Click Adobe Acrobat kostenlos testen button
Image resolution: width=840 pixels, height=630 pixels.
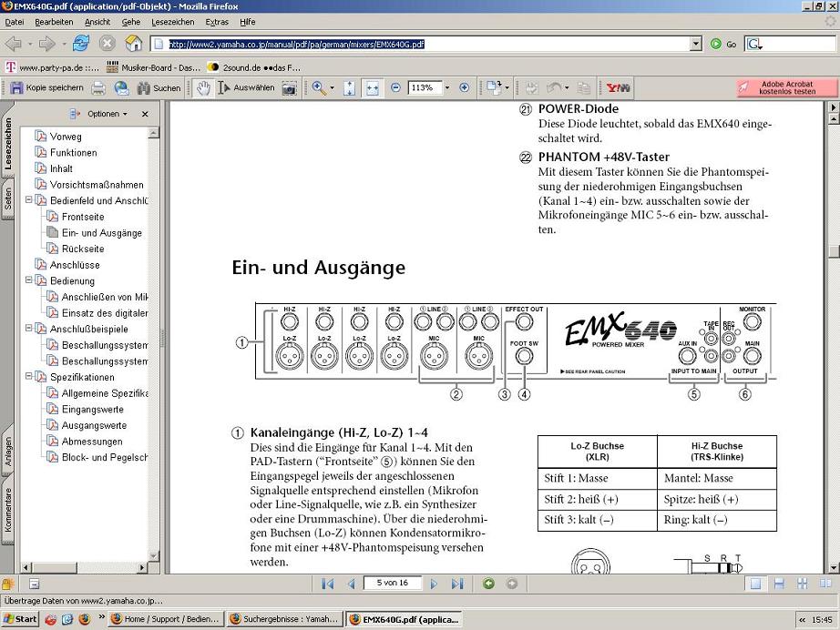coord(787,87)
